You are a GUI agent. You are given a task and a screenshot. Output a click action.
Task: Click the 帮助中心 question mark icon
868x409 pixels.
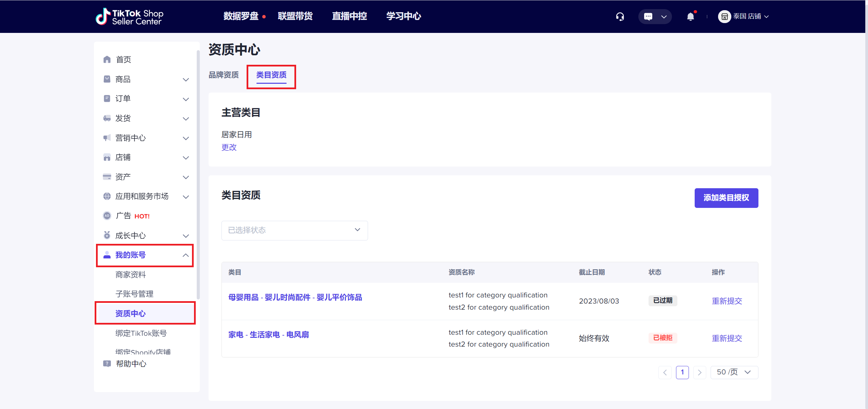(x=107, y=364)
